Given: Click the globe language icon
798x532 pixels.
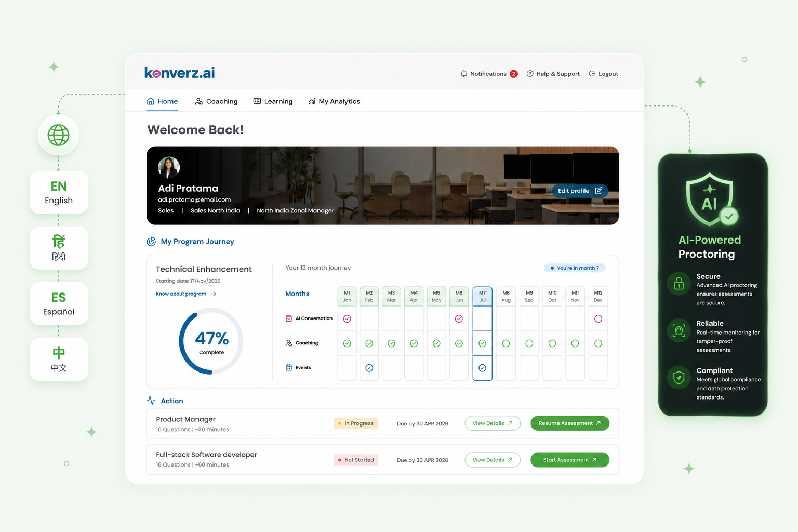Looking at the screenshot, I should click(58, 135).
